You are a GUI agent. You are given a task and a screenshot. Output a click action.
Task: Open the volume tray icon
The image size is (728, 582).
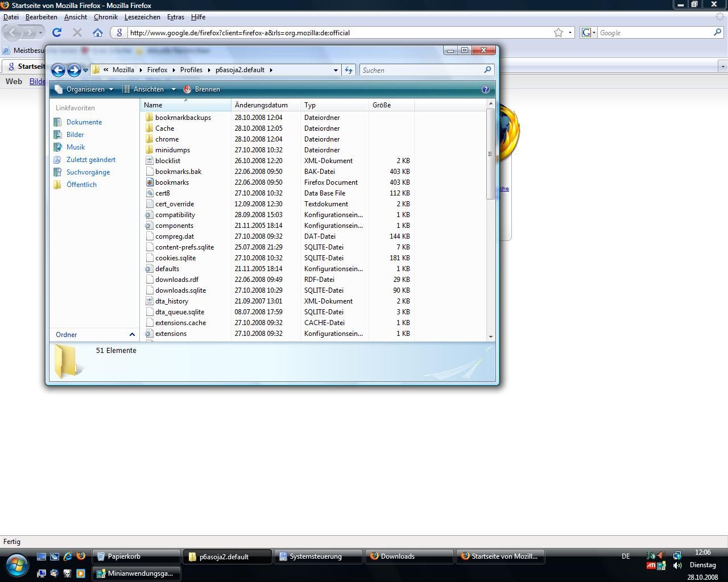tap(677, 566)
